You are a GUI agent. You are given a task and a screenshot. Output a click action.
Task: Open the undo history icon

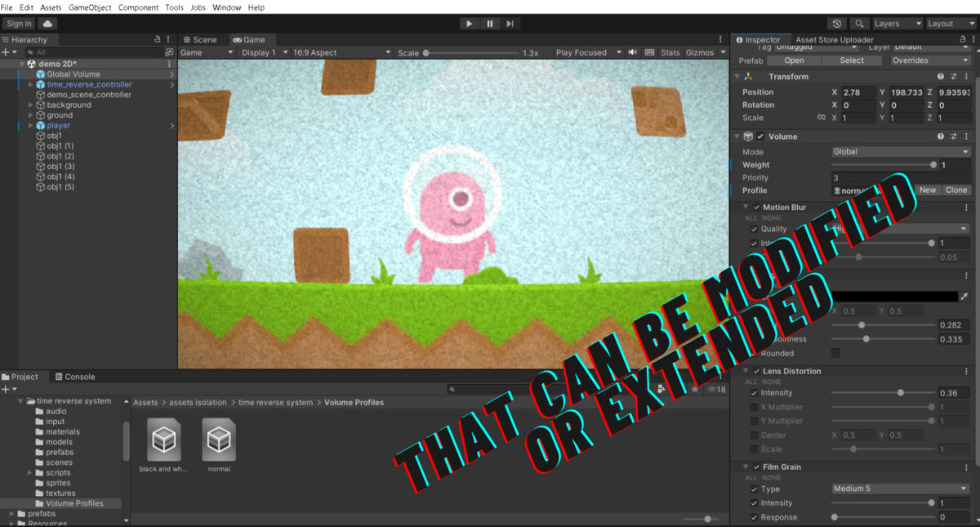(x=837, y=24)
